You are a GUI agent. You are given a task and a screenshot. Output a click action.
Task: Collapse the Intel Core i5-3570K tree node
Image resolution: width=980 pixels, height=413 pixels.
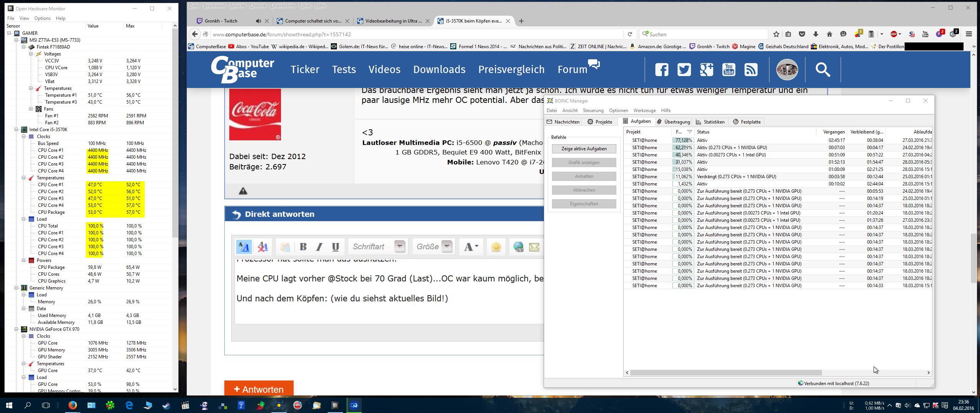16,130
